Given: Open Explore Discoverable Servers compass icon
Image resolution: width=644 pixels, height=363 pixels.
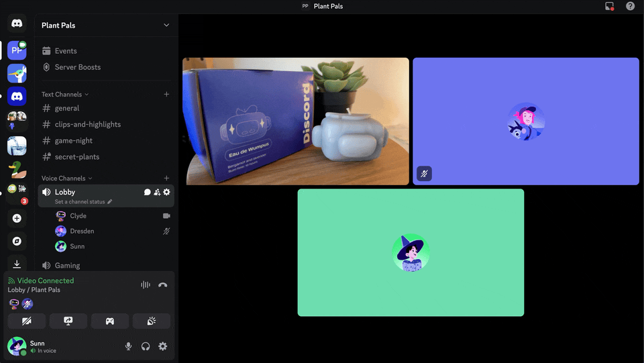Looking at the screenshot, I should 17,241.
